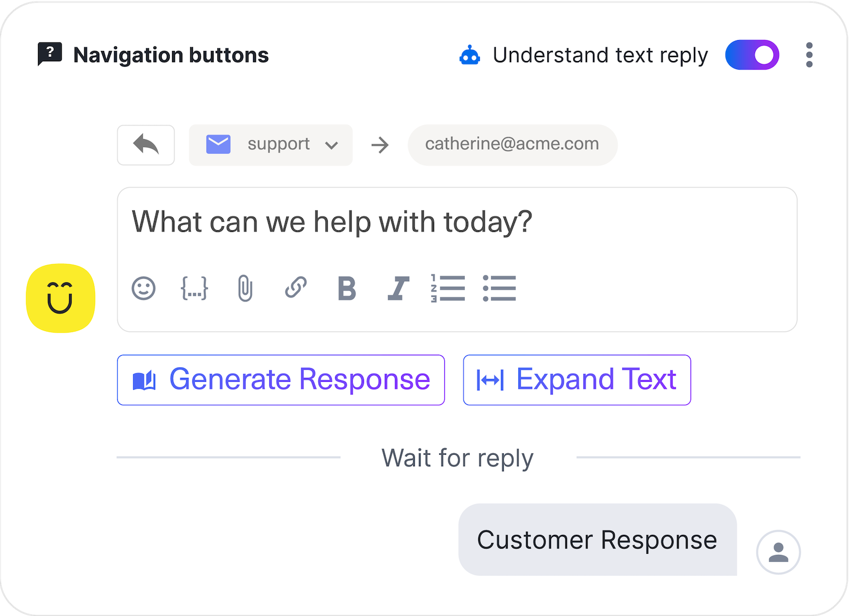Insert a variable with the curly braces icon

pos(194,288)
